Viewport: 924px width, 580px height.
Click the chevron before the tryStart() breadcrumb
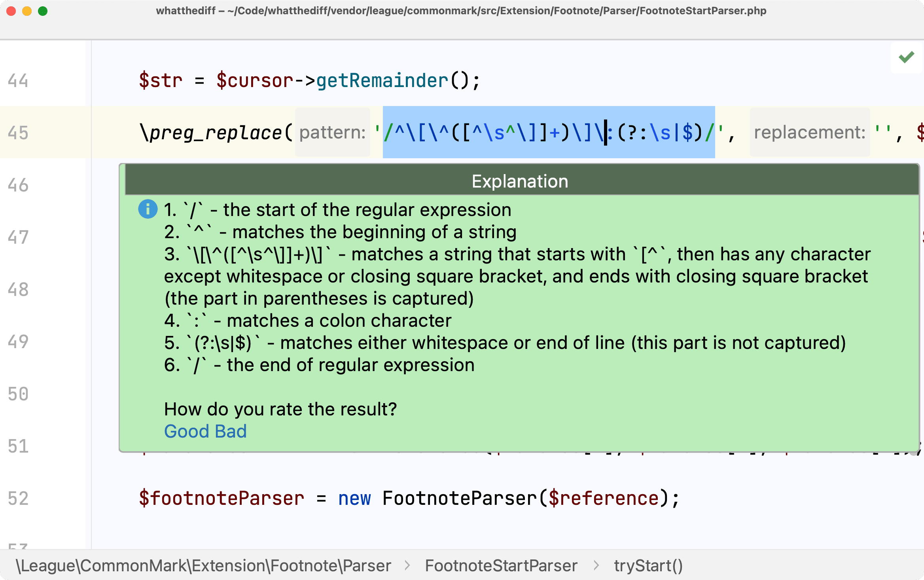[596, 566]
